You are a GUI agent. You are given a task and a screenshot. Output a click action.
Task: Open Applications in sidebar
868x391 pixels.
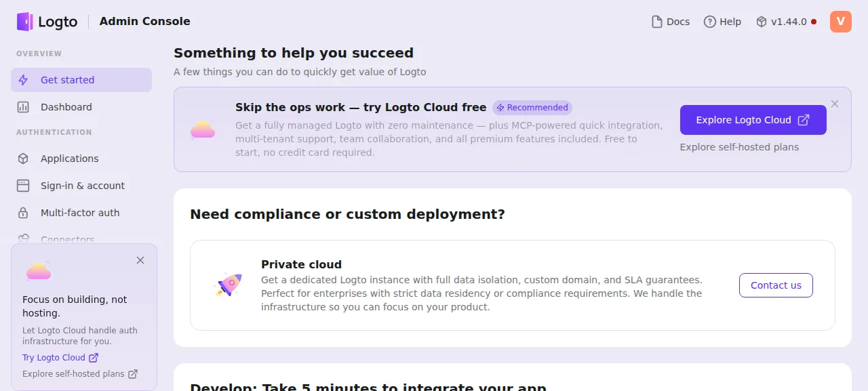[81, 159]
